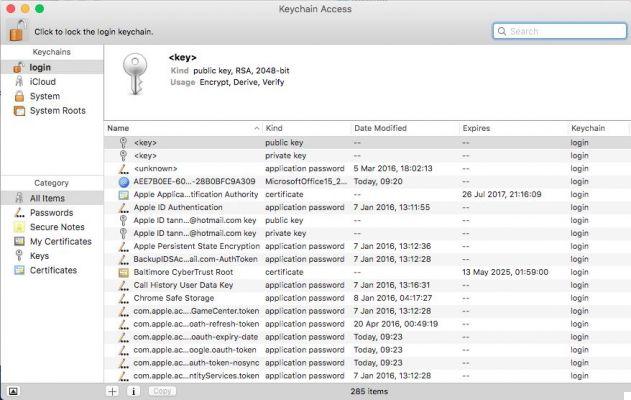Image resolution: width=631 pixels, height=400 pixels.
Task: Open the System Roots keychain
Action: [x=52, y=111]
